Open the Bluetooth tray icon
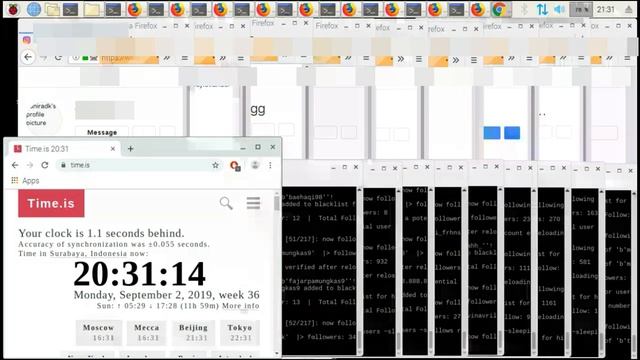The width and height of the screenshot is (640, 360). (x=524, y=9)
